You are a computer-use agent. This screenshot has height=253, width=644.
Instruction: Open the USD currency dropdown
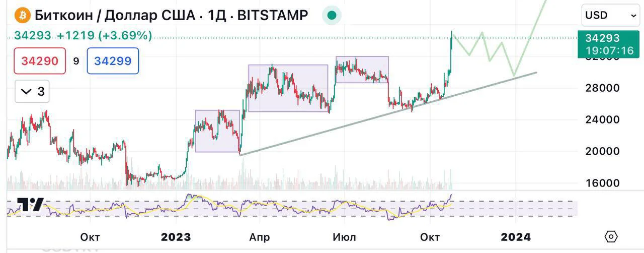610,16
